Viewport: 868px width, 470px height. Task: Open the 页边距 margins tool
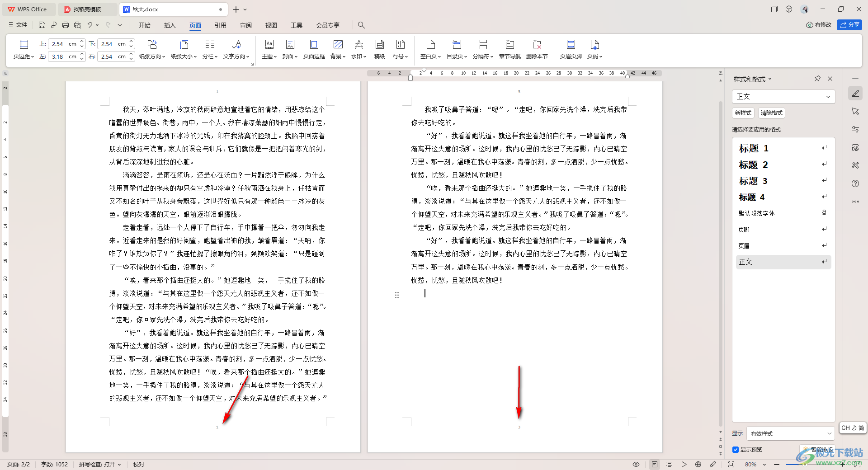[24, 49]
